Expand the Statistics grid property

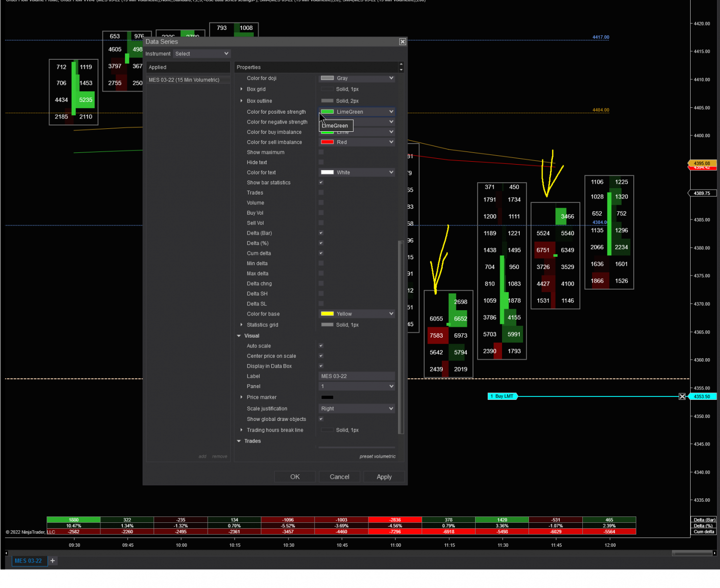click(x=241, y=325)
